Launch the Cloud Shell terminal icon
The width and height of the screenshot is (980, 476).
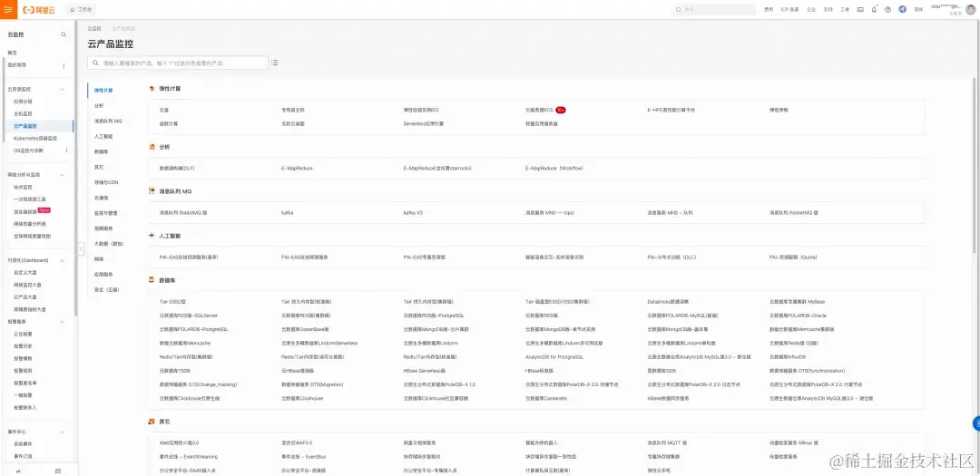tap(860, 10)
